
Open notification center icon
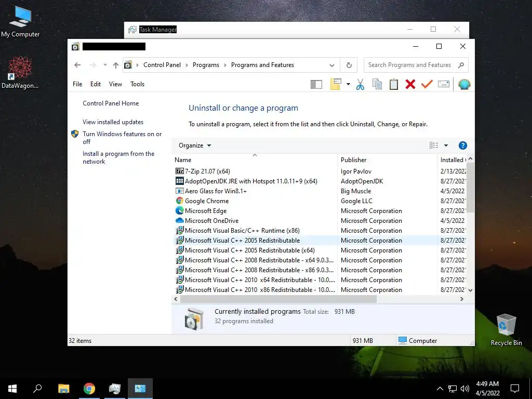tap(515, 389)
